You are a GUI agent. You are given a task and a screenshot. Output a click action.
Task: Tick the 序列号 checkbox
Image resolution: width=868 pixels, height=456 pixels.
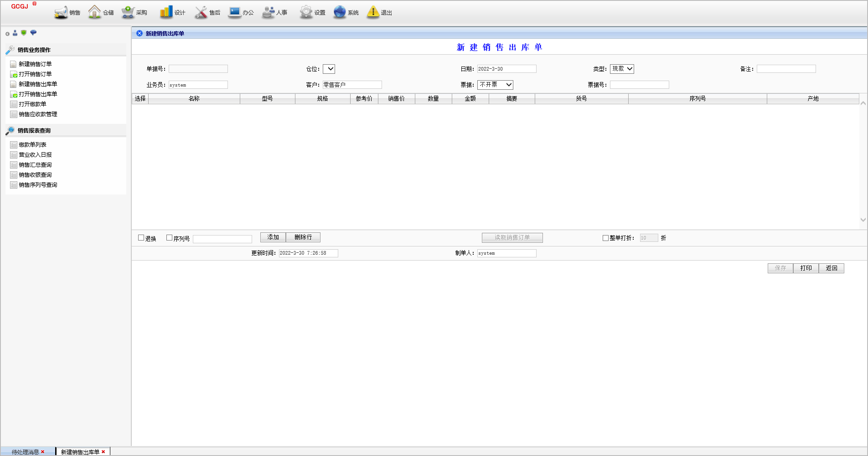click(x=170, y=238)
